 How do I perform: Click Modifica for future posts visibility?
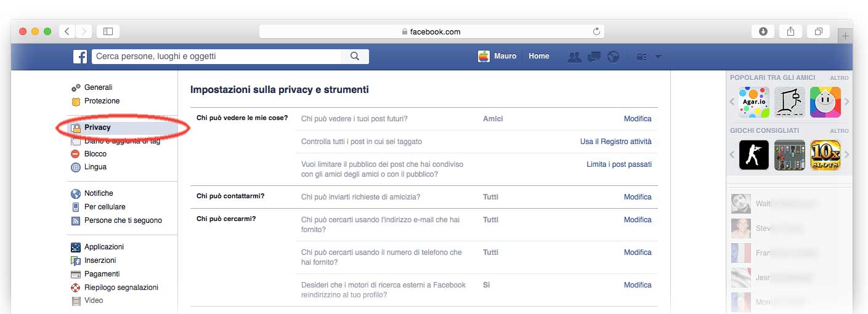coord(637,119)
